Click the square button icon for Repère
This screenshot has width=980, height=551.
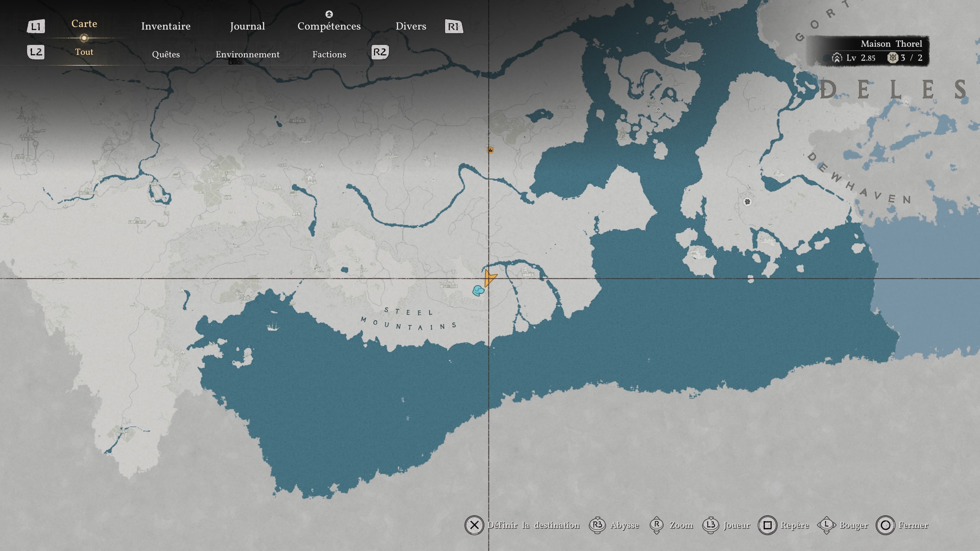[767, 525]
